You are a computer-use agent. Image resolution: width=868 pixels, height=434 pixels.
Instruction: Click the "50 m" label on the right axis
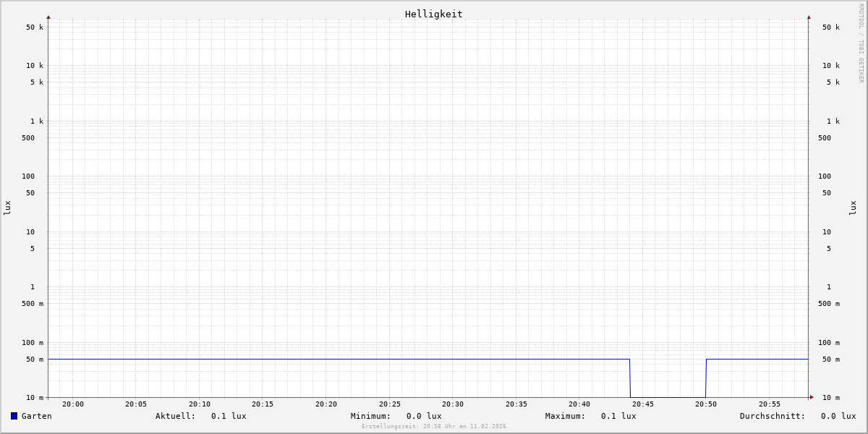point(831,359)
